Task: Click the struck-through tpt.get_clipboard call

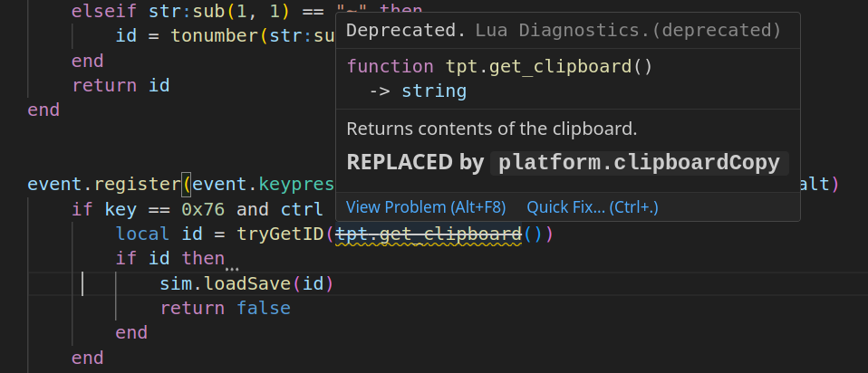Action: tap(429, 234)
